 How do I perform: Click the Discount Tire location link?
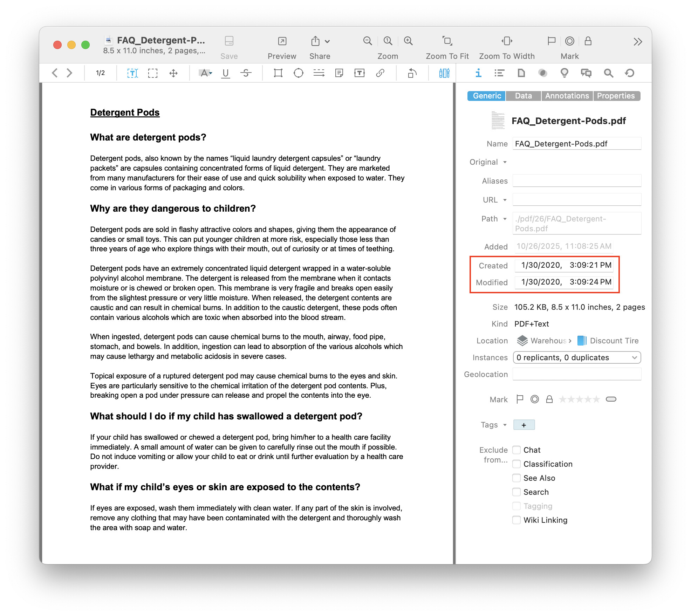[x=614, y=341]
